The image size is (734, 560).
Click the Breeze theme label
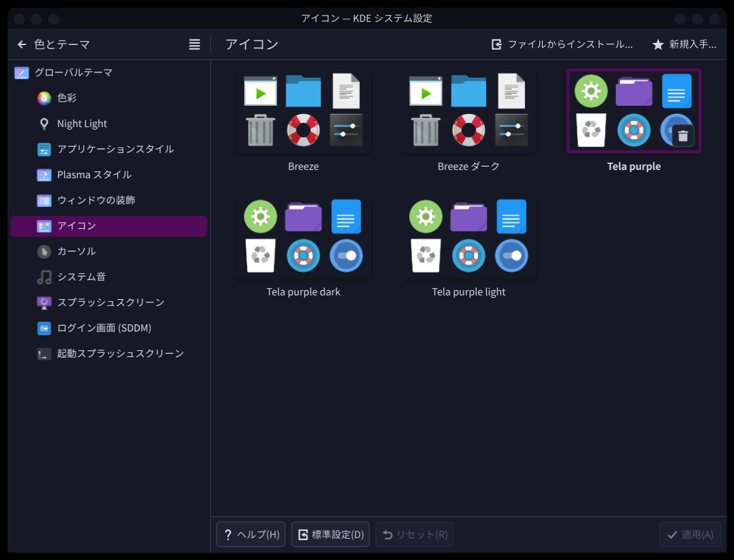303,167
